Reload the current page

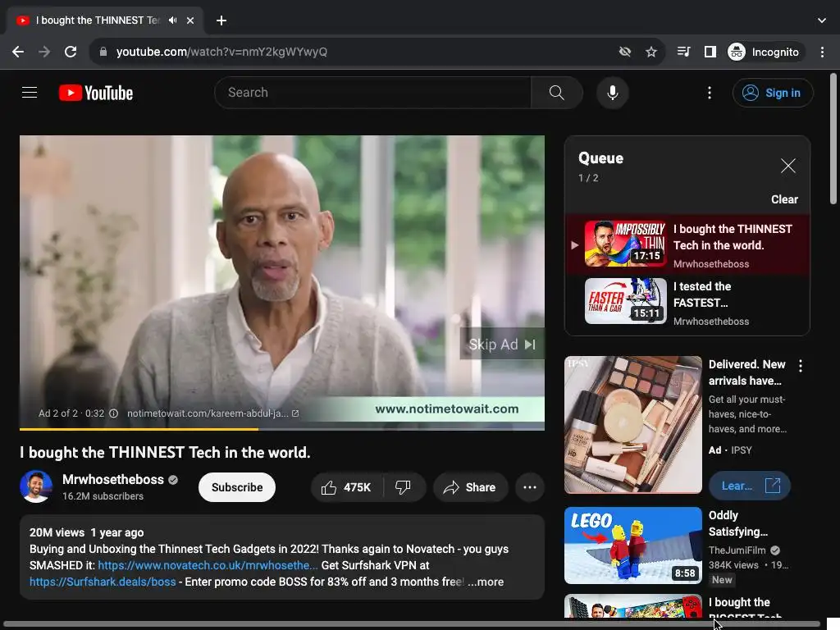(x=71, y=52)
